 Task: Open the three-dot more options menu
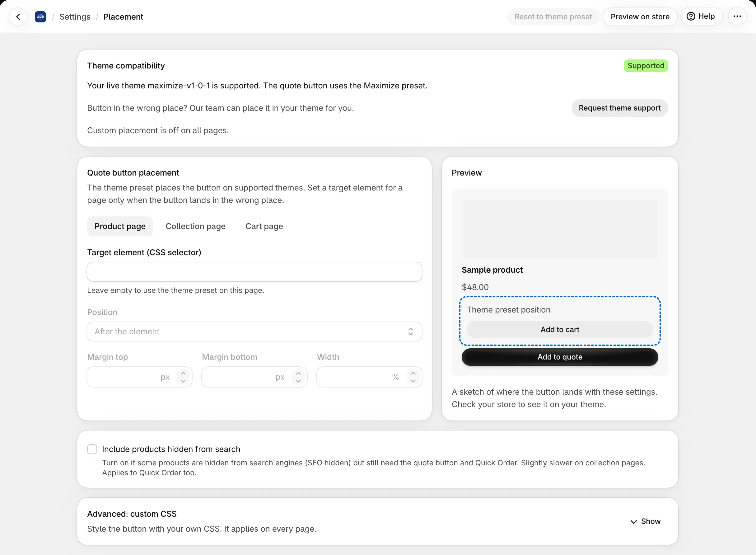click(737, 16)
